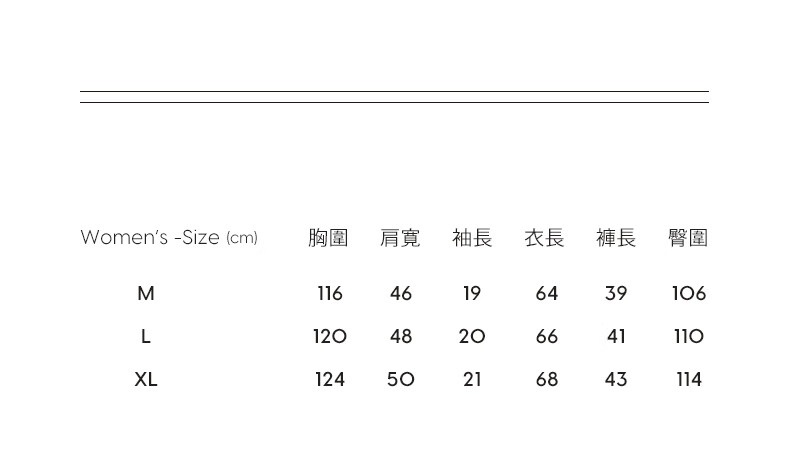Click the 袖長 column header

coord(472,238)
